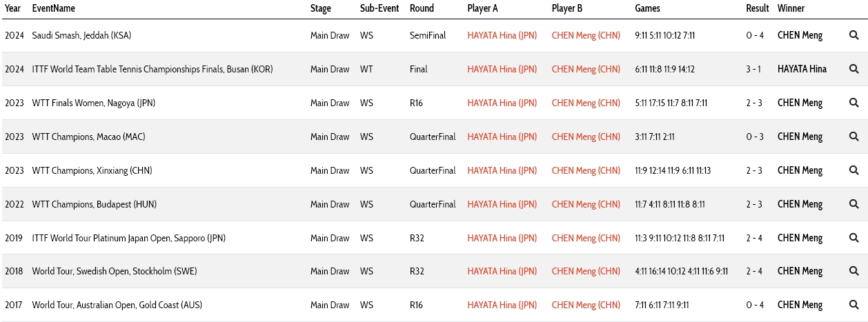The height and width of the screenshot is (322, 868).
Task: Open magnifier for WTT Champions Macao match
Action: tap(854, 137)
